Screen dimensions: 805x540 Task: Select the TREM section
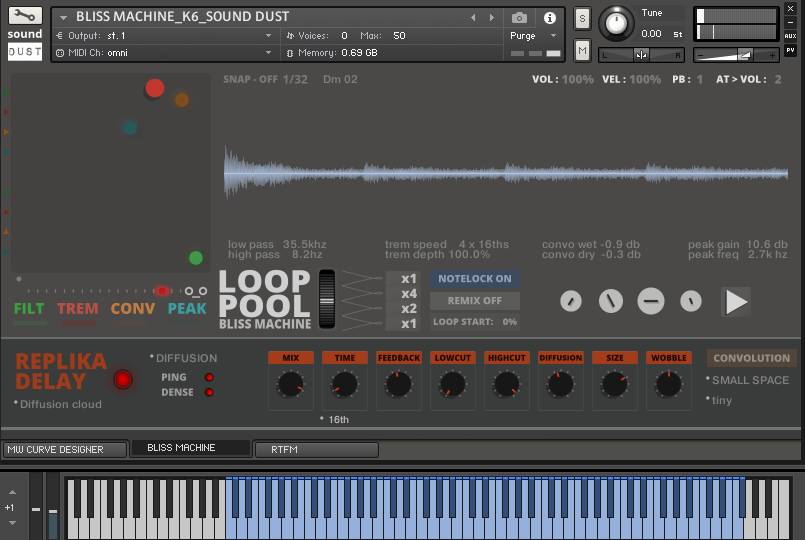tap(78, 308)
